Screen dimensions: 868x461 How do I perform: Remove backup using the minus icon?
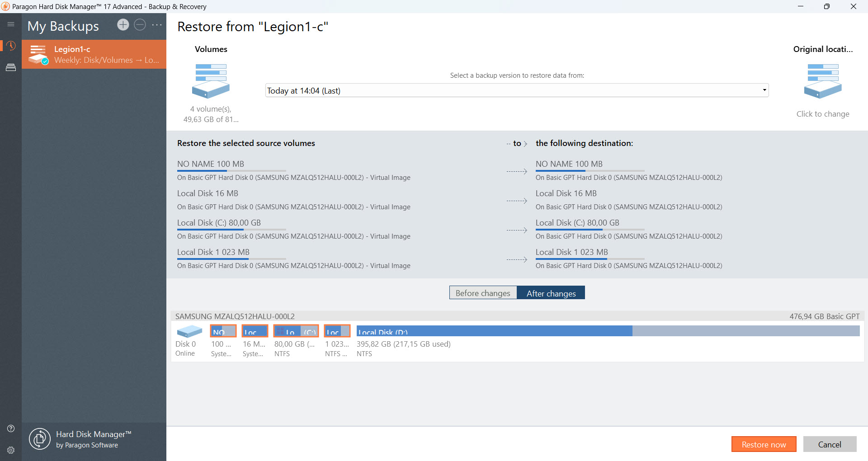click(x=140, y=25)
